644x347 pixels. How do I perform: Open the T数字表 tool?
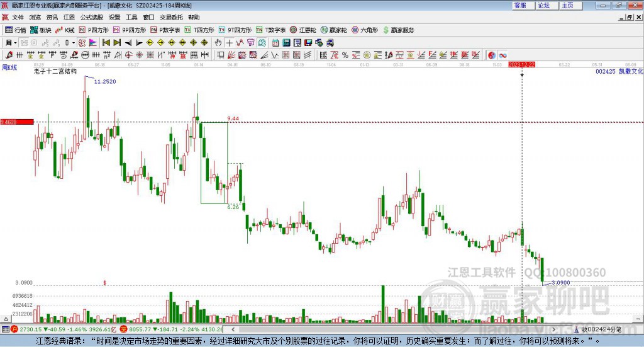tap(270, 30)
